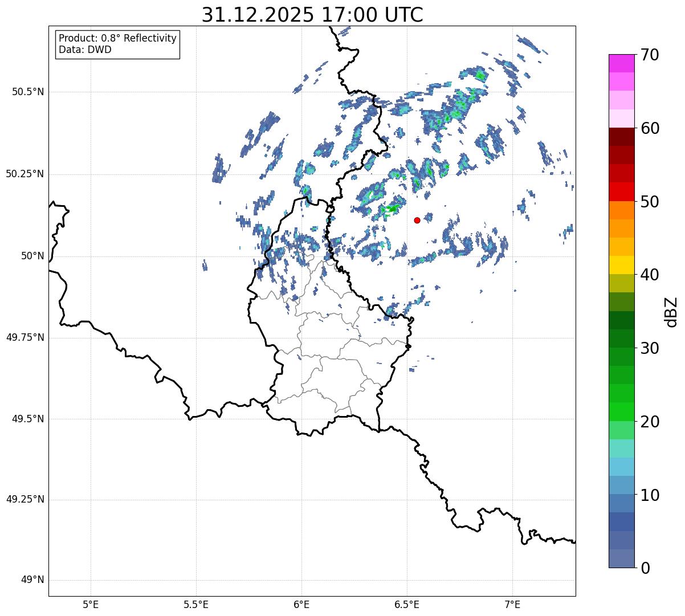
Task: Select the olive-yellow swatch just below 40 dBZ
Action: point(621,283)
